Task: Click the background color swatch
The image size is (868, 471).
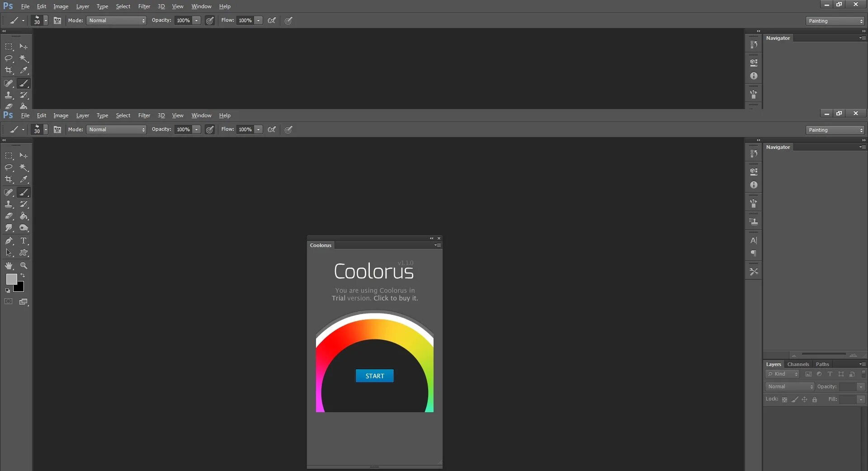Action: click(x=20, y=288)
